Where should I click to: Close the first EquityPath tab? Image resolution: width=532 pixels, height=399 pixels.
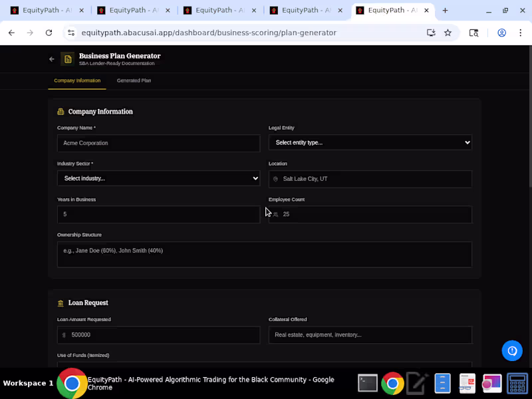(81, 11)
